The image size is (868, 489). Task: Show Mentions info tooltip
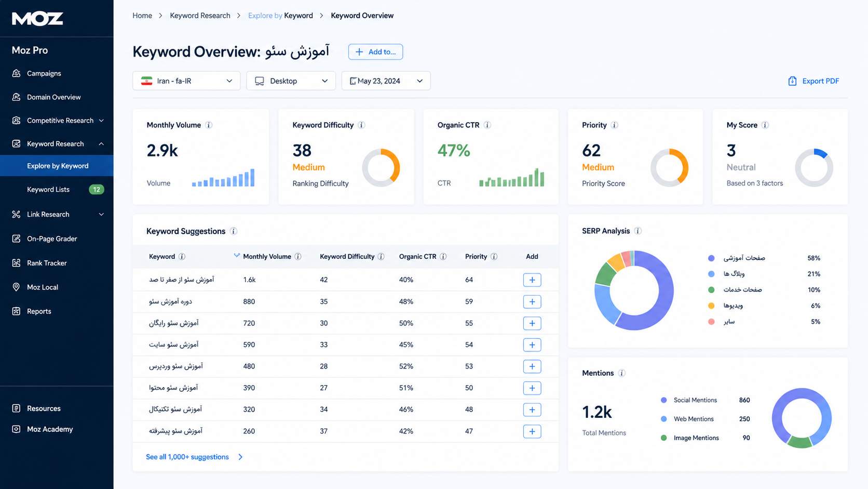(621, 373)
